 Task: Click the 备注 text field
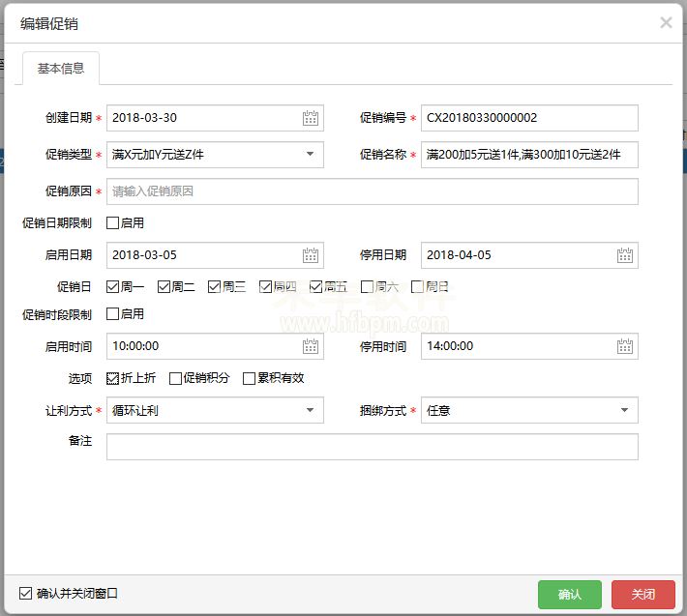tap(372, 447)
